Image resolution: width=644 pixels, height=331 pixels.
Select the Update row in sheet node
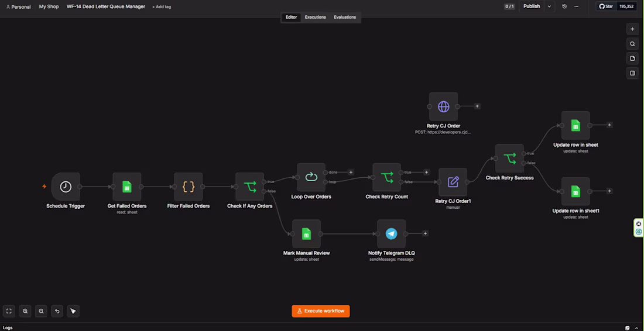[576, 125]
